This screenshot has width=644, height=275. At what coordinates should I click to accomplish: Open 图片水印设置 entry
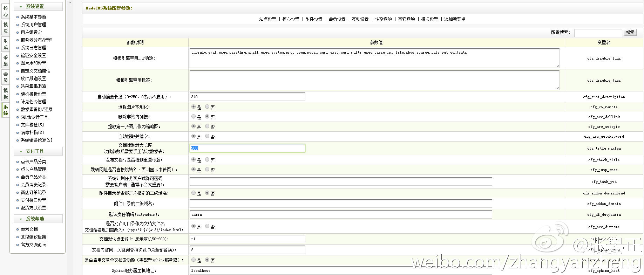pos(33,63)
